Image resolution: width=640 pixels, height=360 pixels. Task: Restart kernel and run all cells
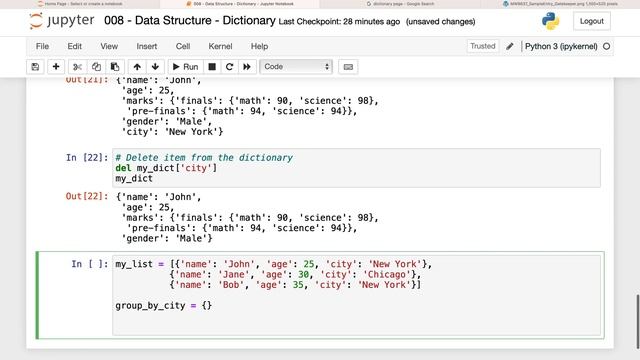247,67
